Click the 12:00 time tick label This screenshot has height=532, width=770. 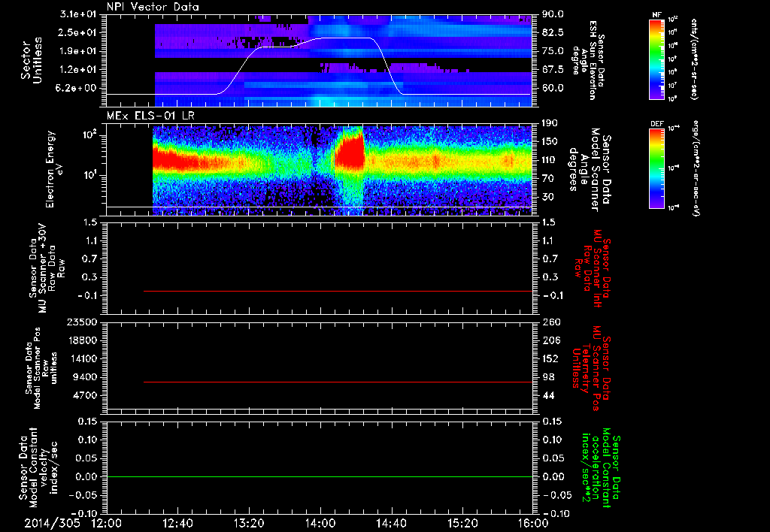point(107,523)
